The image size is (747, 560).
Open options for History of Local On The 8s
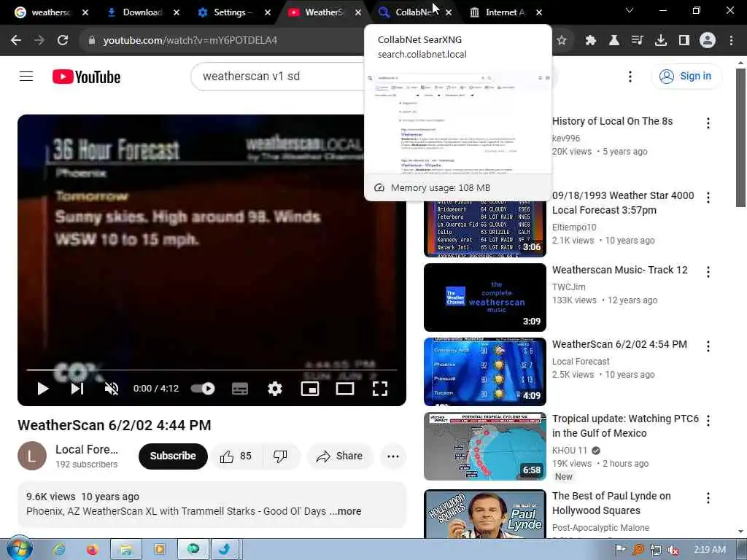(x=708, y=123)
